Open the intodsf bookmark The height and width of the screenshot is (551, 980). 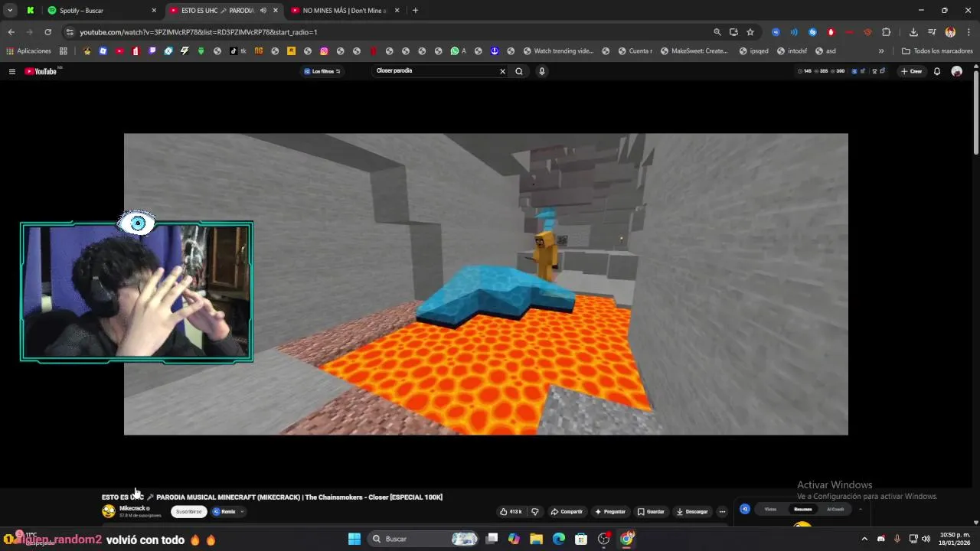792,51
